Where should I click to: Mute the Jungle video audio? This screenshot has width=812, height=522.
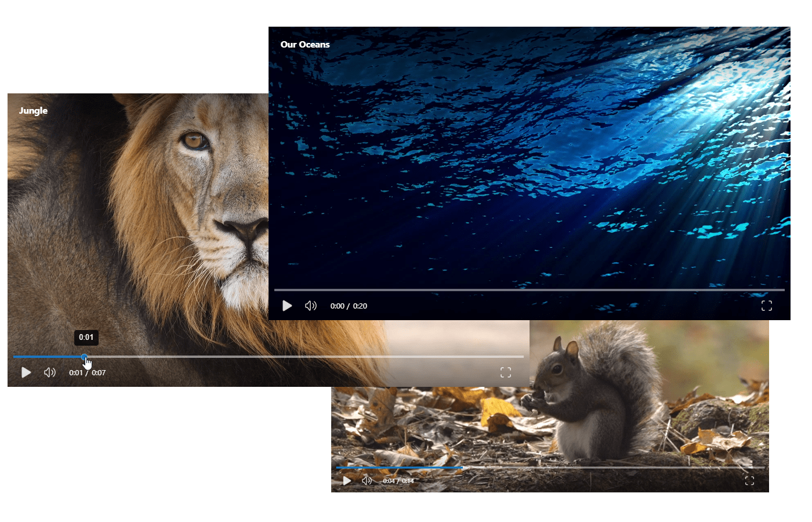pyautogui.click(x=50, y=372)
